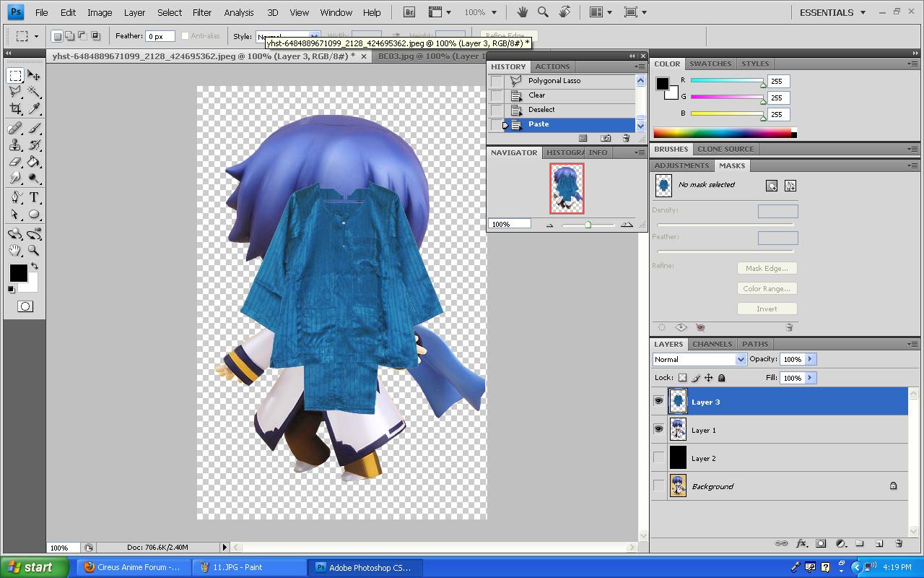Toggle history brush source for Polygonal Lasso state
The width and height of the screenshot is (924, 578).
tap(497, 81)
